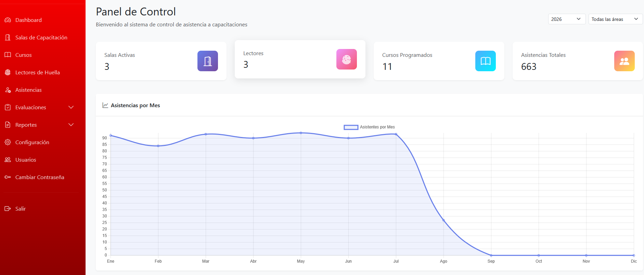Expand the Evaluaciones submenu chevron
Viewport: 644px width, 275px height.
click(71, 107)
